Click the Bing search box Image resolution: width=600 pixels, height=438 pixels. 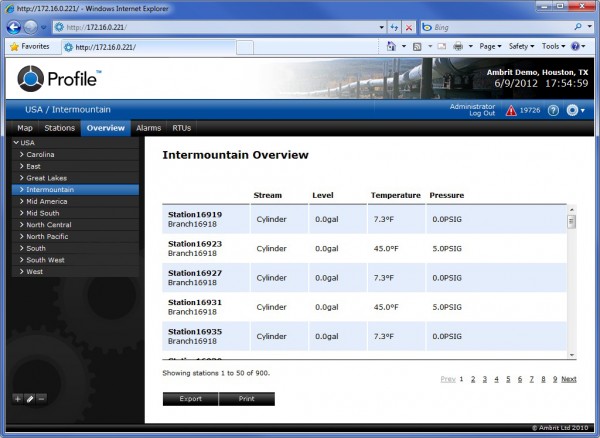502,27
